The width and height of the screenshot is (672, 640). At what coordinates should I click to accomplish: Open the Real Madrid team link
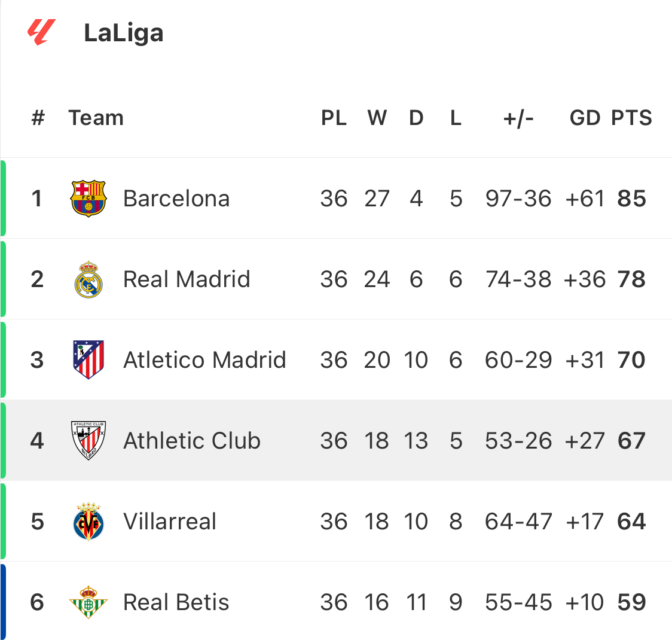187,279
